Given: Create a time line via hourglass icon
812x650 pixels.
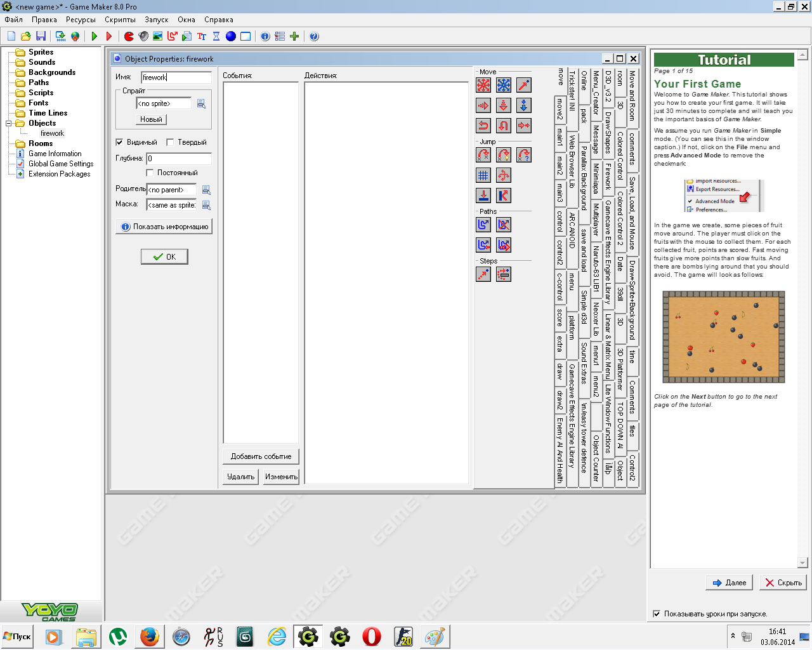Looking at the screenshot, I should 216,36.
